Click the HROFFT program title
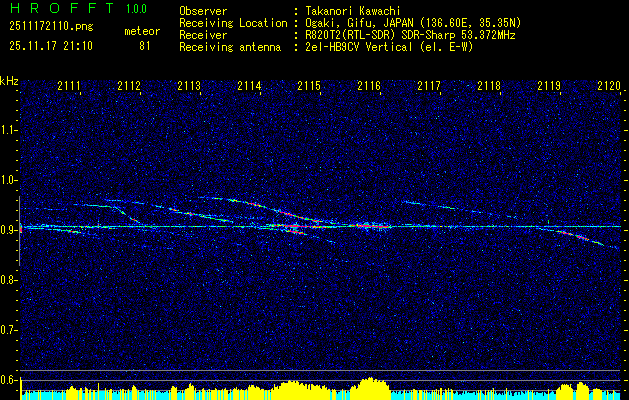 [x=62, y=8]
